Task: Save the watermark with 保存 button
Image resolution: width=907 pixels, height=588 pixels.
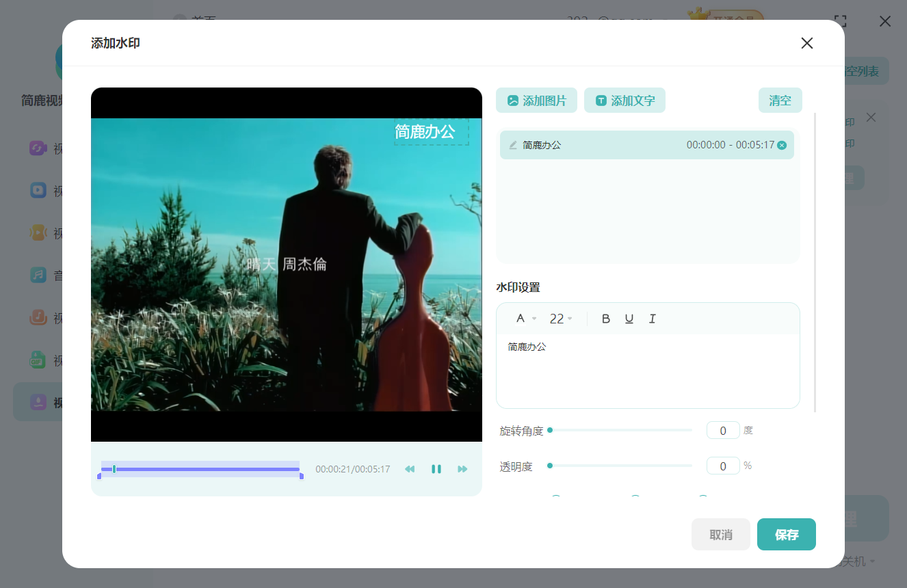Action: (786, 534)
